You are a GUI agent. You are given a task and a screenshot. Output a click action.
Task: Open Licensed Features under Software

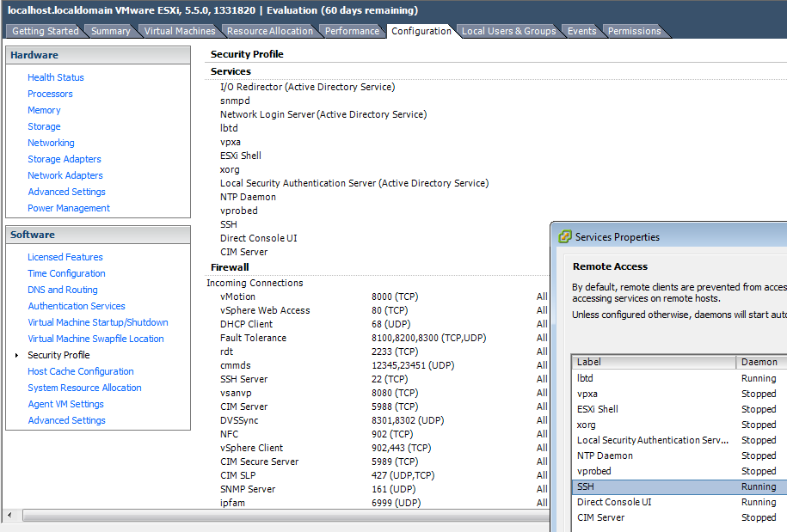[65, 257]
